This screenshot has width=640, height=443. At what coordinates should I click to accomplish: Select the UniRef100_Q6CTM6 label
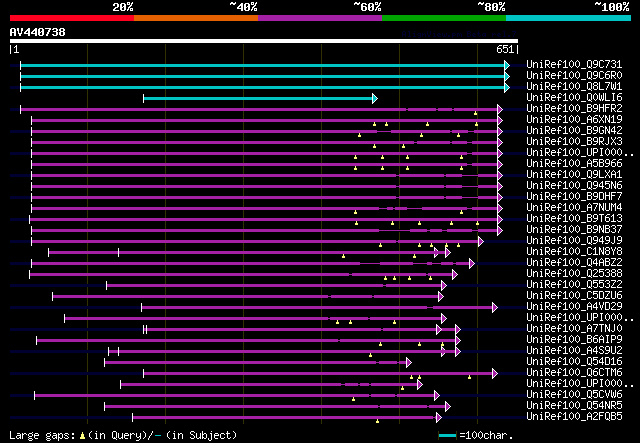[574, 373]
